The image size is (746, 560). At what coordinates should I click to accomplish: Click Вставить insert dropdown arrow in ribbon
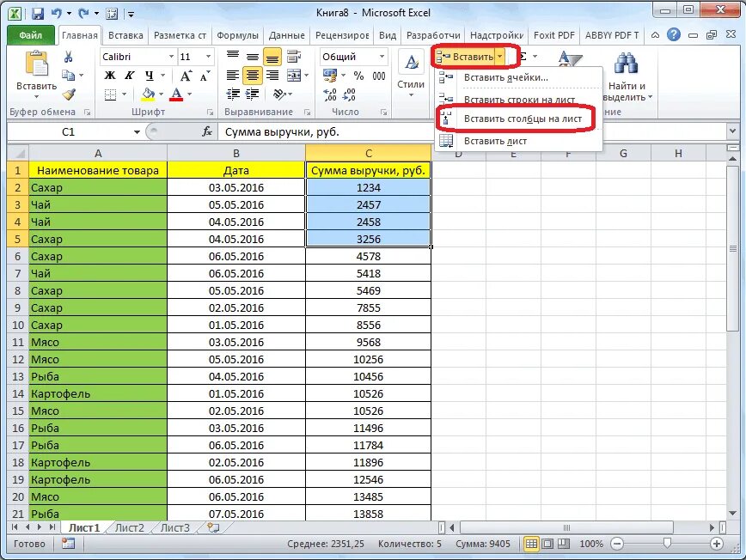pos(499,57)
